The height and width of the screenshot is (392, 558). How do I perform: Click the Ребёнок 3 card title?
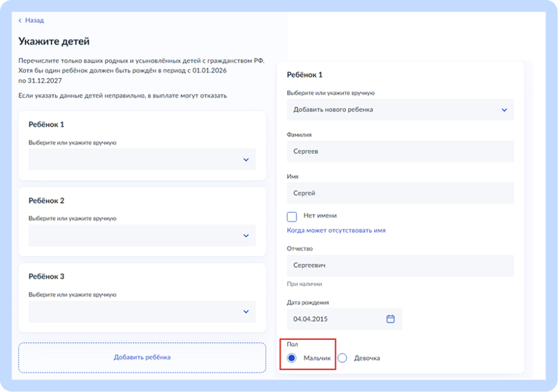click(x=46, y=276)
